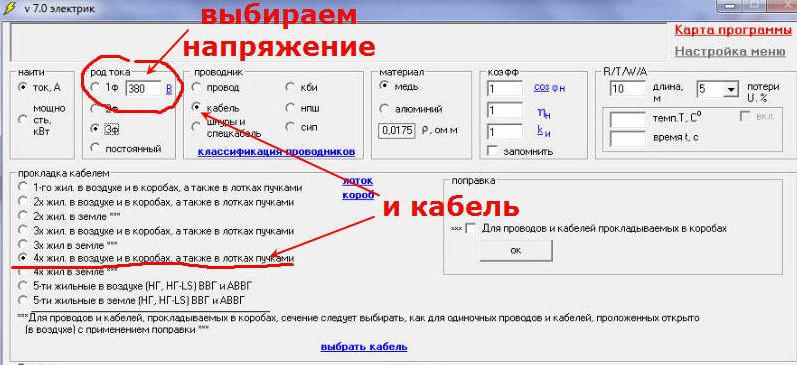Select the 'шнуры и спецкабель' radio button
Image resolution: width=797 pixels, height=365 pixels.
[x=196, y=127]
